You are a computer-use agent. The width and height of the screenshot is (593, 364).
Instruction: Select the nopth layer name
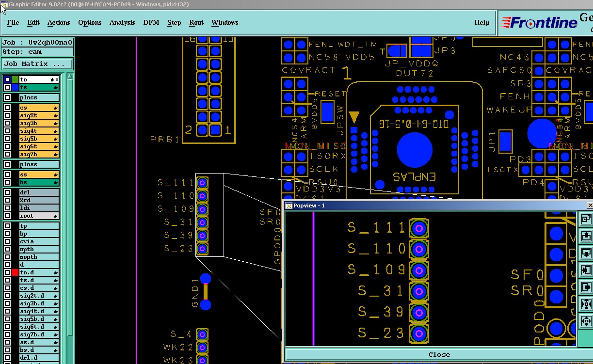39,257
